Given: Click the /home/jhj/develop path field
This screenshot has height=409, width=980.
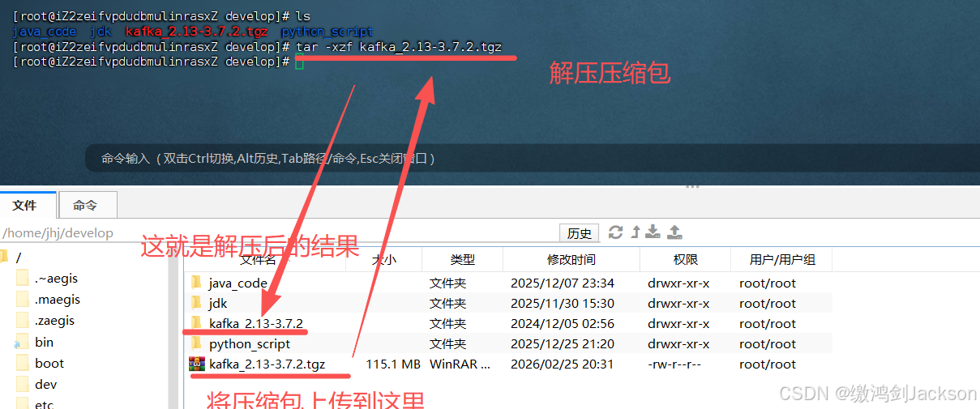Looking at the screenshot, I should click(x=280, y=233).
